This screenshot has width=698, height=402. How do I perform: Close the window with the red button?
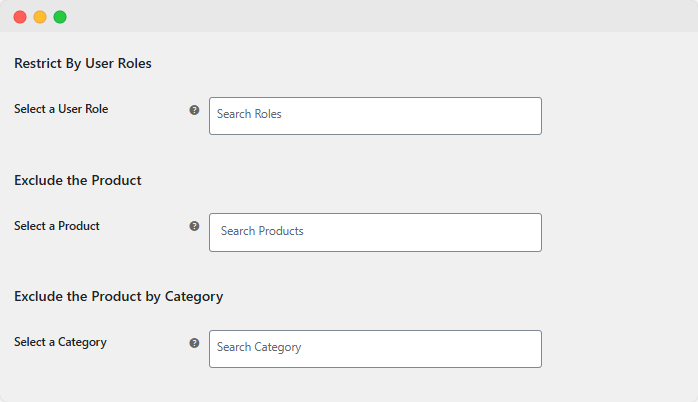(x=20, y=17)
